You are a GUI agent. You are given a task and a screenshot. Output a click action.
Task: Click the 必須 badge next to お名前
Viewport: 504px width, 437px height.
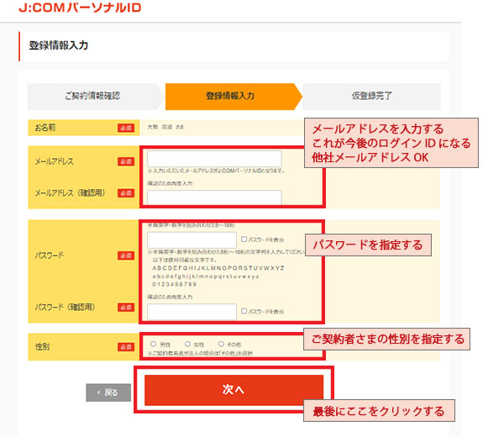(126, 128)
